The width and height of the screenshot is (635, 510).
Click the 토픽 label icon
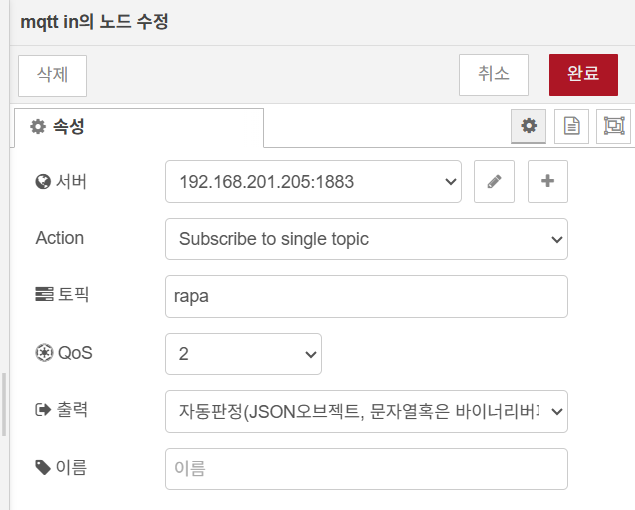point(42,295)
